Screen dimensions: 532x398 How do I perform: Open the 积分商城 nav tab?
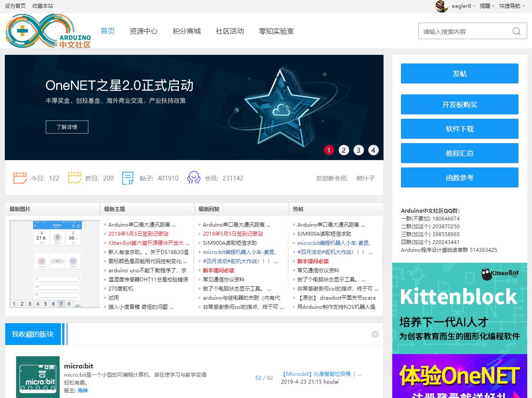[187, 31]
